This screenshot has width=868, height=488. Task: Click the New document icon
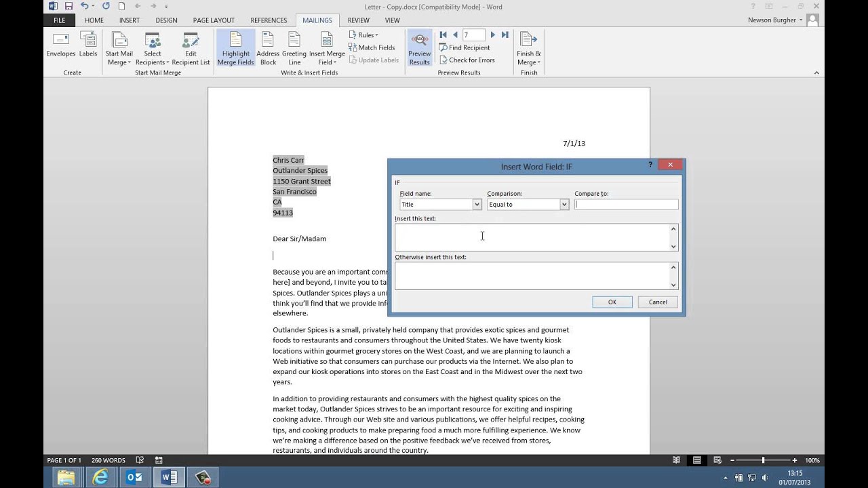pyautogui.click(x=122, y=6)
